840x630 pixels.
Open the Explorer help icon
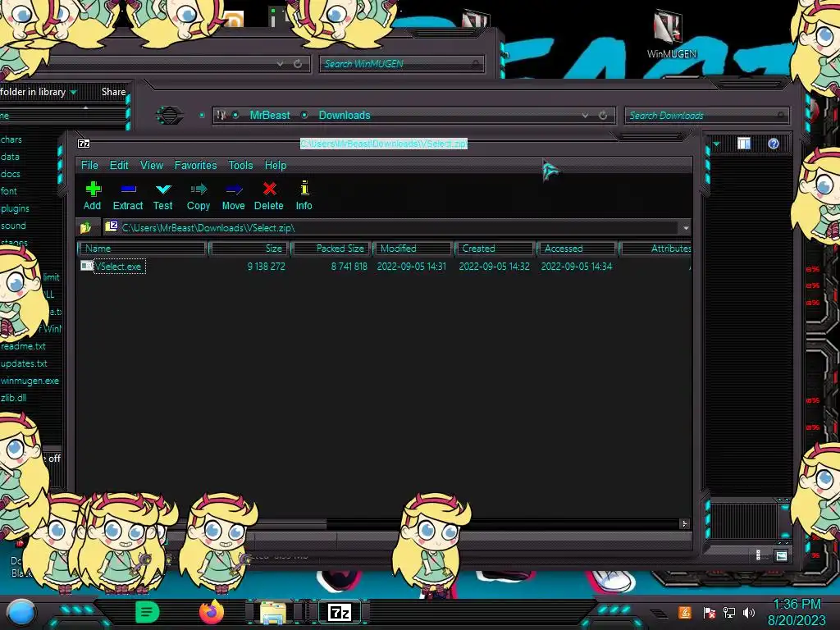point(773,144)
